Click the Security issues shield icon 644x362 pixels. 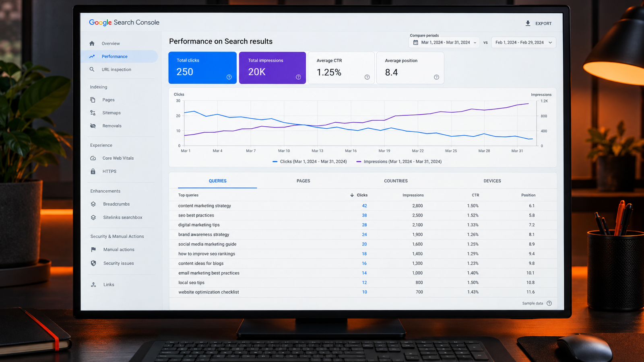point(93,263)
